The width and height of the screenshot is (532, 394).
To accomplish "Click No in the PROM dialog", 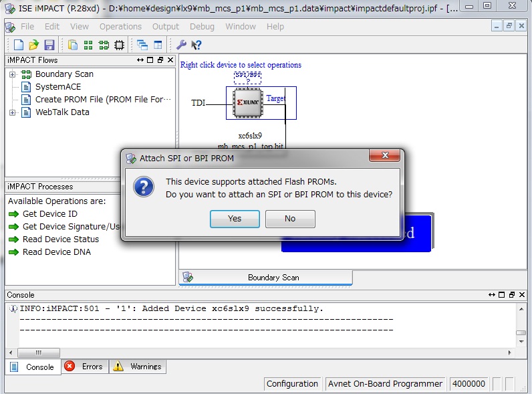I will click(x=290, y=219).
